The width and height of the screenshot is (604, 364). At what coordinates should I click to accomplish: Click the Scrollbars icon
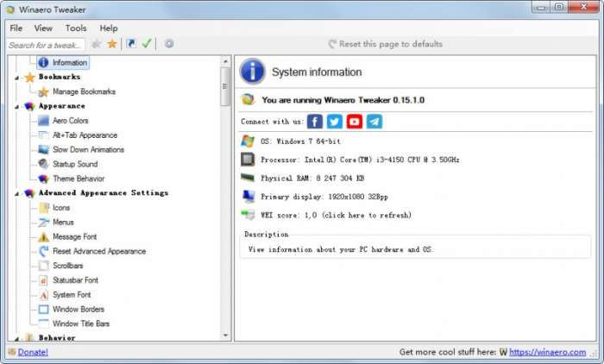click(x=43, y=266)
